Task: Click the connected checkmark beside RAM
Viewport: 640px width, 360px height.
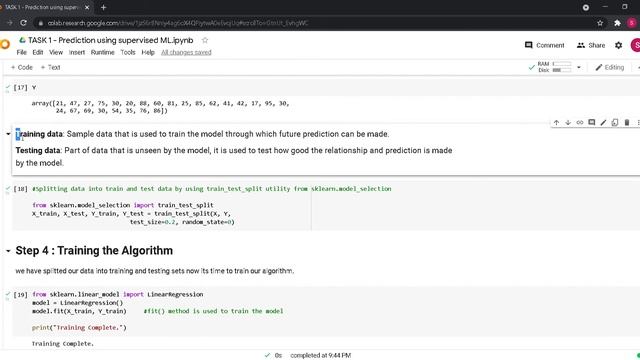Action: (531, 67)
